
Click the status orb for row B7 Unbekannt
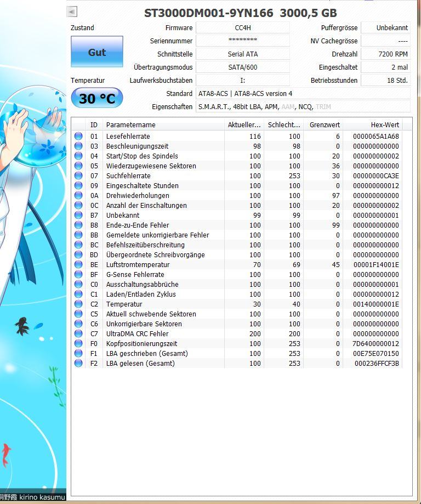[x=78, y=215]
